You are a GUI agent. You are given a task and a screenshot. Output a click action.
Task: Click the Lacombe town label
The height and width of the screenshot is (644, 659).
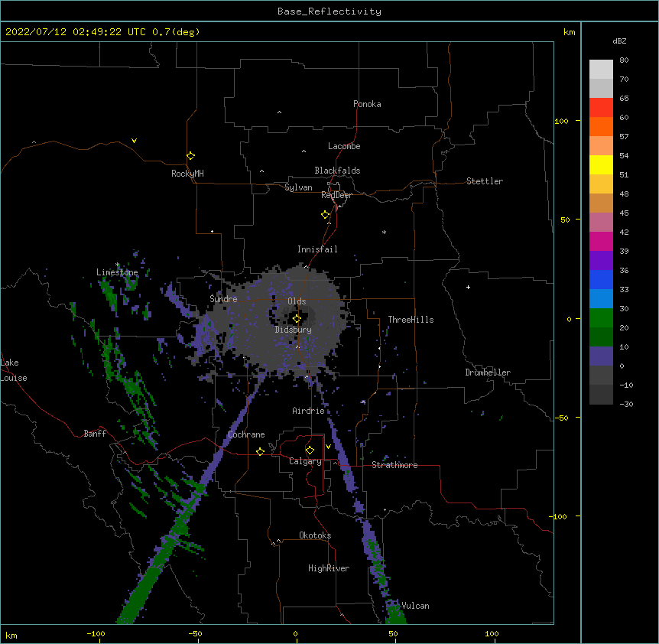point(344,146)
